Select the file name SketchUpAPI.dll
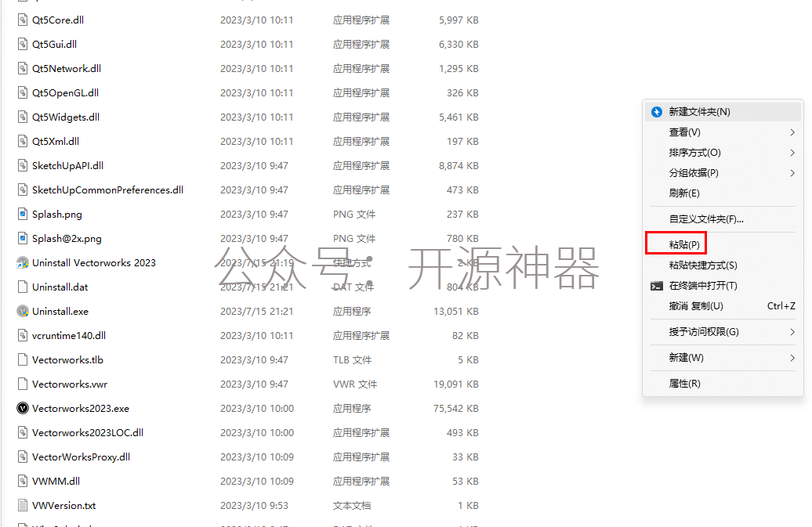812x527 pixels. tap(68, 166)
